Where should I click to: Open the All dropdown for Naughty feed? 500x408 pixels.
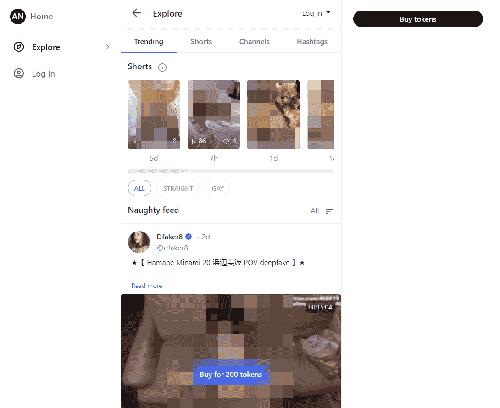click(315, 211)
